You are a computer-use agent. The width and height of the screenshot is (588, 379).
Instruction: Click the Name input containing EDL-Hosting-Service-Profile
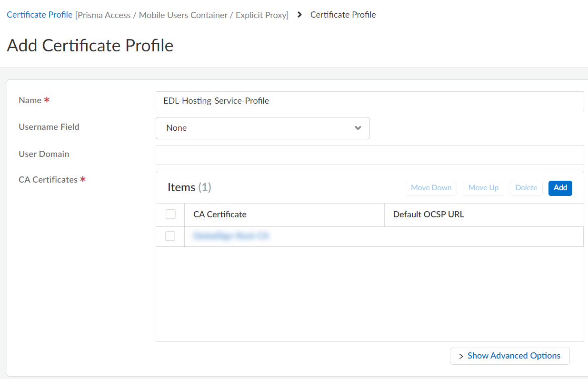point(370,101)
